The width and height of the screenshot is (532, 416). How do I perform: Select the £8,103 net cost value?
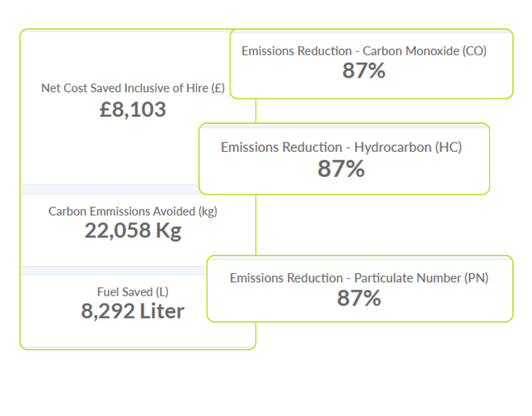click(x=133, y=109)
